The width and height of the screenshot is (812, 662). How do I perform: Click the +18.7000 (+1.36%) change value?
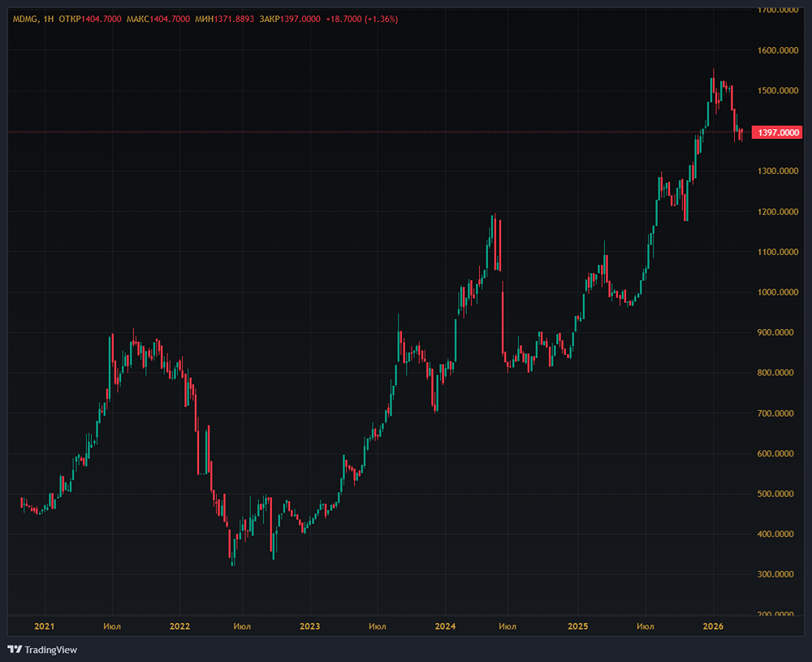[361, 19]
